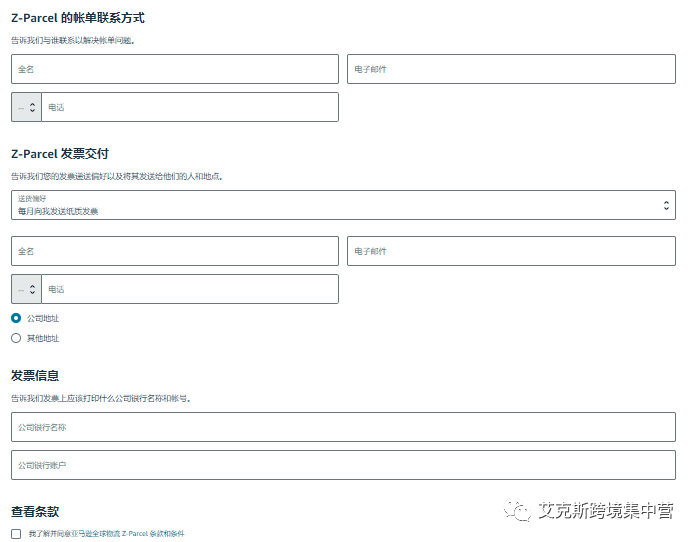Click the invoice delivery preference description text
696x542 pixels.
[x=117, y=177]
